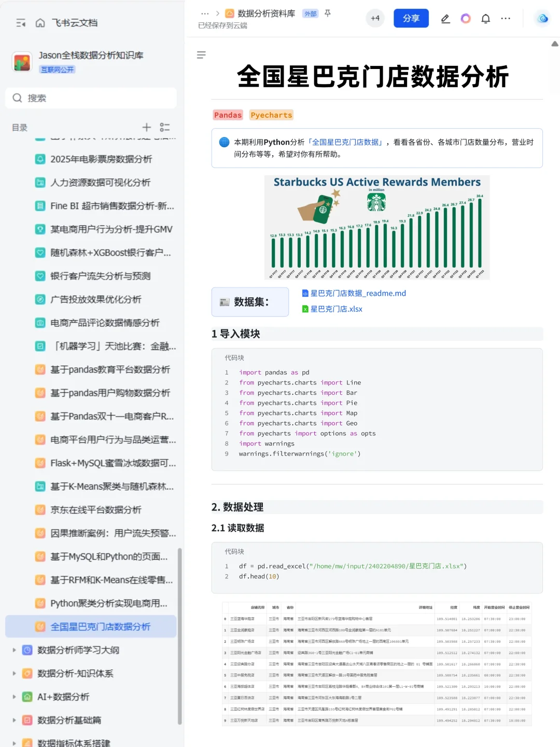Open the Feishu Docs home icon
This screenshot has width=560, height=747.
(x=40, y=23)
